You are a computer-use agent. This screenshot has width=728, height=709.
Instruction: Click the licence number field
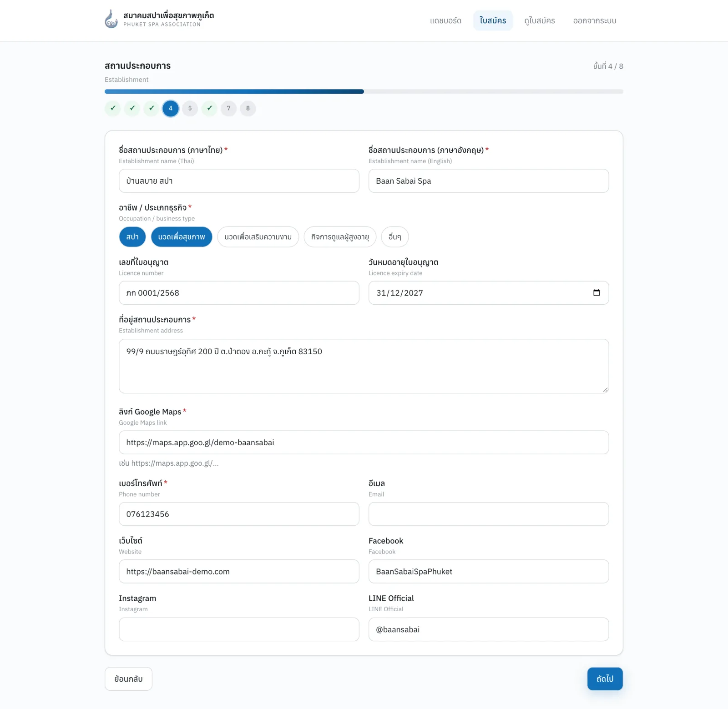[239, 293]
